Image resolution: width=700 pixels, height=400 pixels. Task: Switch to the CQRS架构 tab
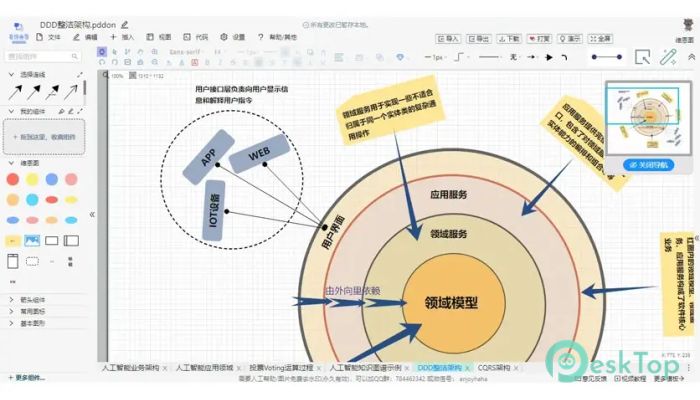point(493,368)
